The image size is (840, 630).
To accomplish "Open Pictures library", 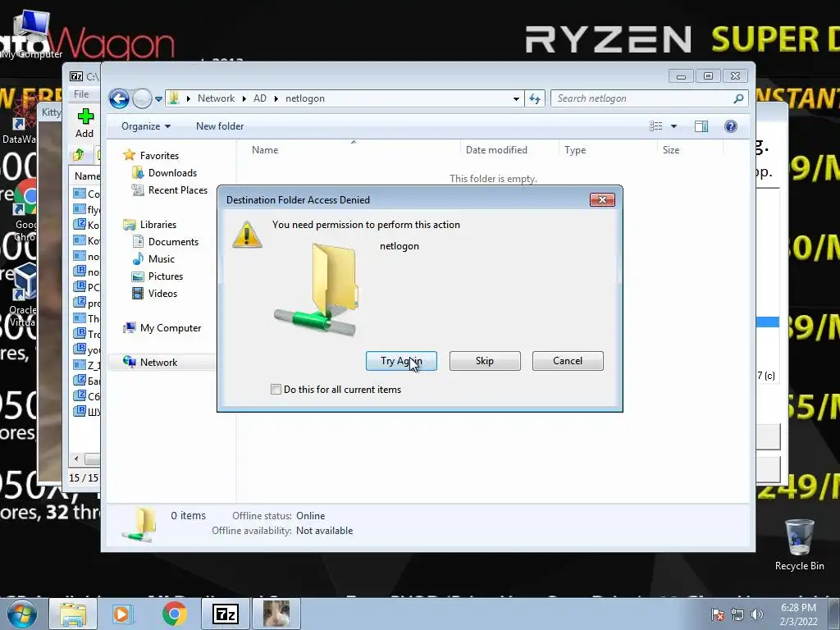I will point(166,276).
